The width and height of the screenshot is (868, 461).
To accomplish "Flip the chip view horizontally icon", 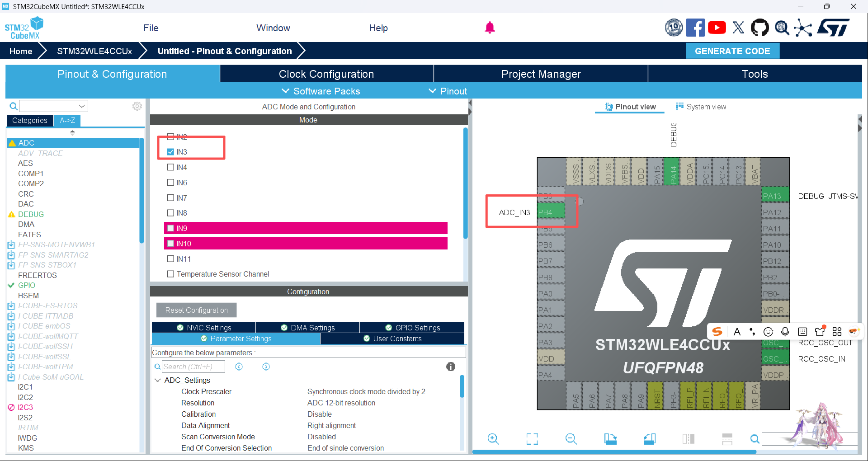I will click(x=689, y=439).
